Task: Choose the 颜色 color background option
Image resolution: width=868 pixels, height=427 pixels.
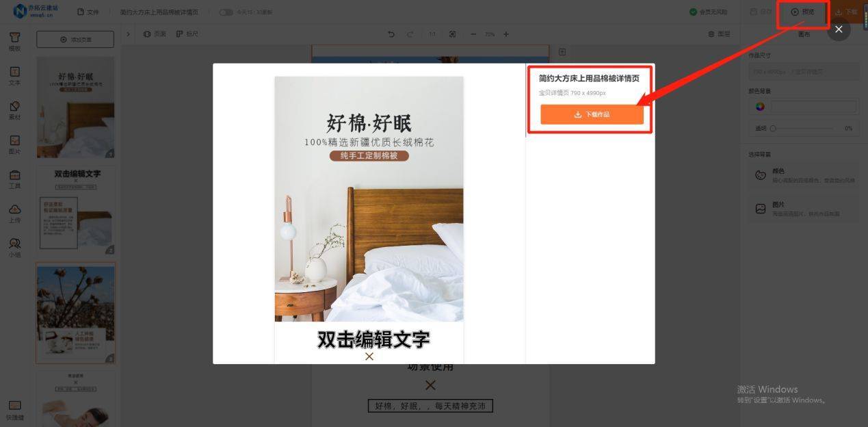Action: 804,175
